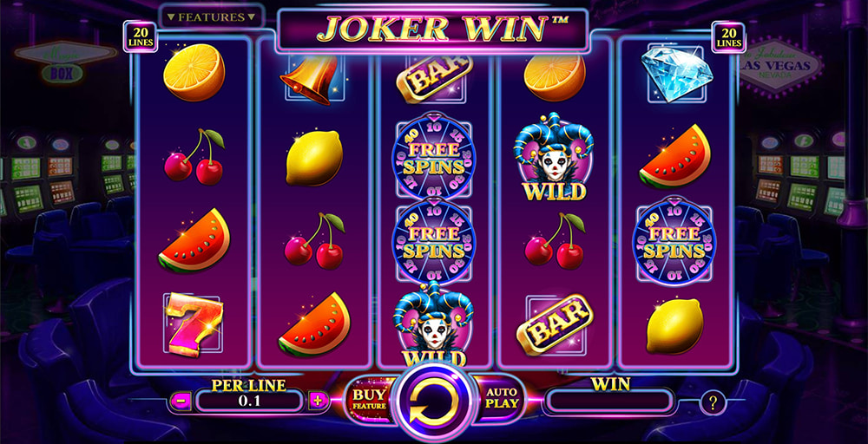This screenshot has height=444, width=868.
Task: Spin the reels with the circular arrow button
Action: point(433,401)
